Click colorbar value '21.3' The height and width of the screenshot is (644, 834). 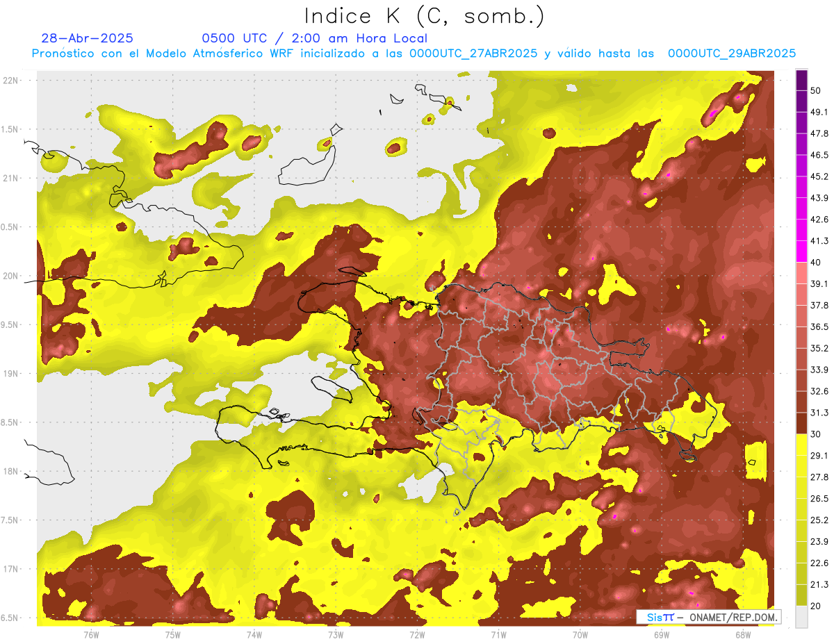(819, 584)
